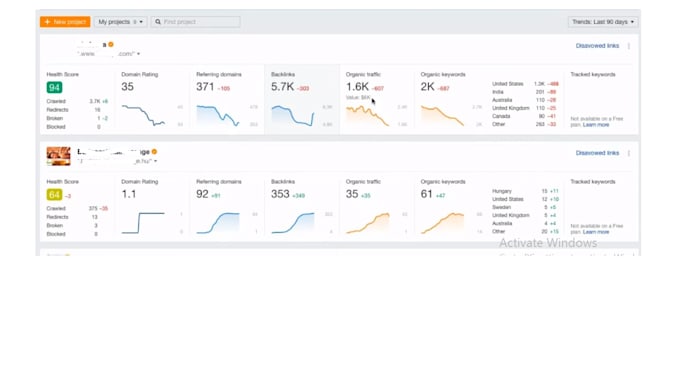680x382 pixels.
Task: Click Backlinks value 353
Action: pyautogui.click(x=280, y=194)
